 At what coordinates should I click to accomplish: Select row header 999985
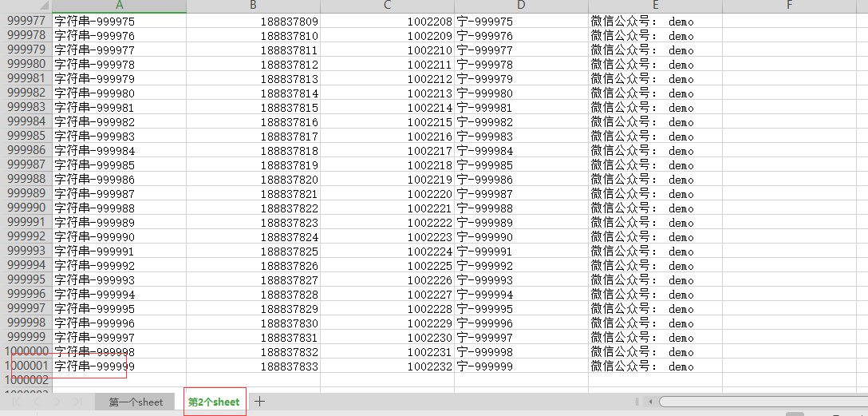[x=26, y=136]
